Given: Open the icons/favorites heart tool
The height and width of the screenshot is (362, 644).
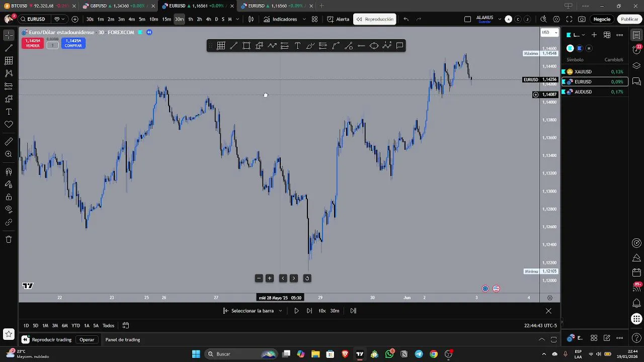Looking at the screenshot, I should point(9,124).
